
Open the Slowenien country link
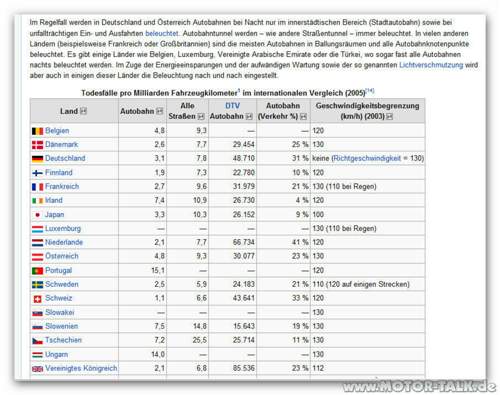61,326
